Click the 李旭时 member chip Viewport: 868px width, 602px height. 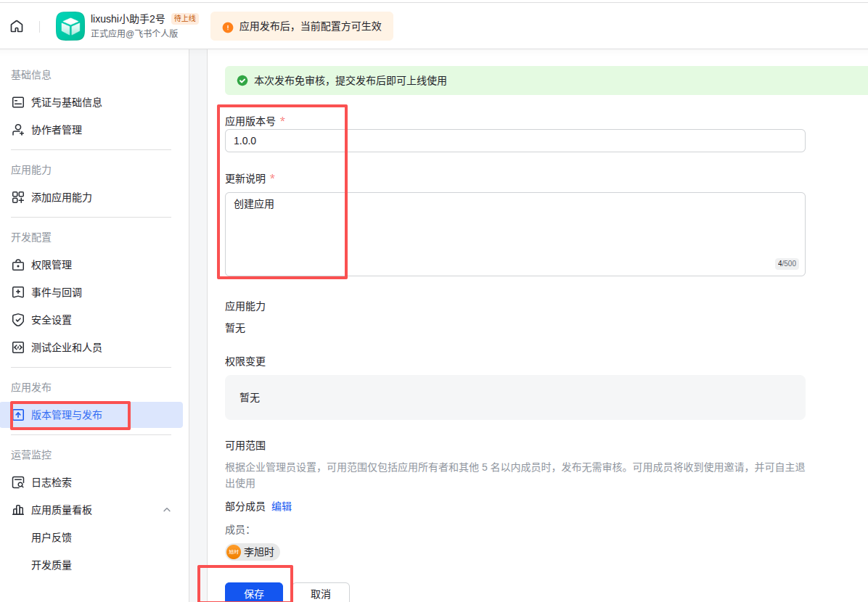click(x=252, y=552)
